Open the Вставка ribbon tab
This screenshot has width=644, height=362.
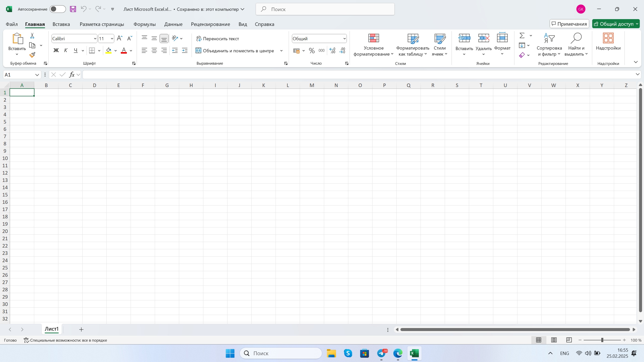tap(61, 24)
